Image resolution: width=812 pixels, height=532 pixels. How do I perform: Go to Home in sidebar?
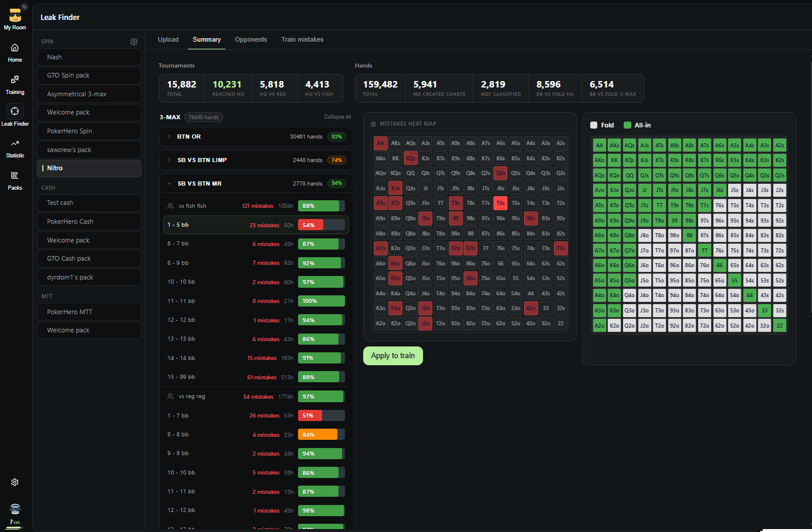tap(15, 48)
